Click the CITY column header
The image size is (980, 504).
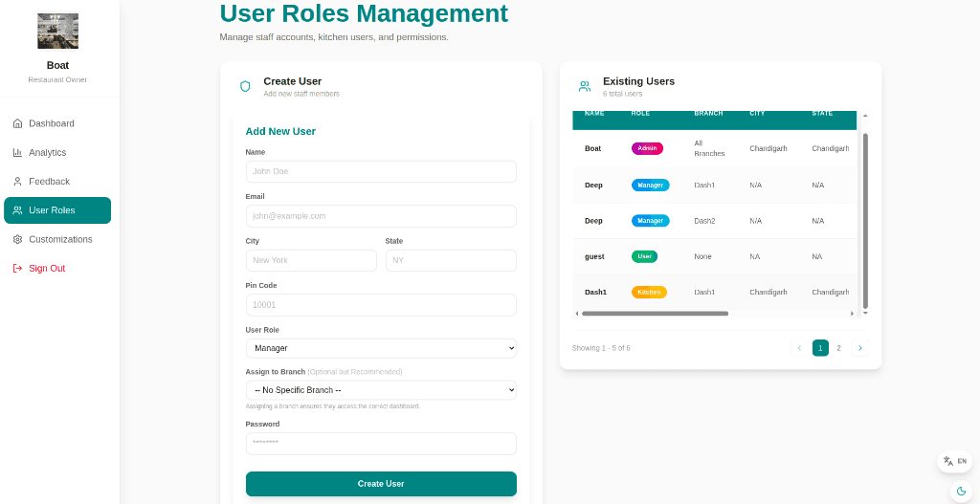(757, 114)
